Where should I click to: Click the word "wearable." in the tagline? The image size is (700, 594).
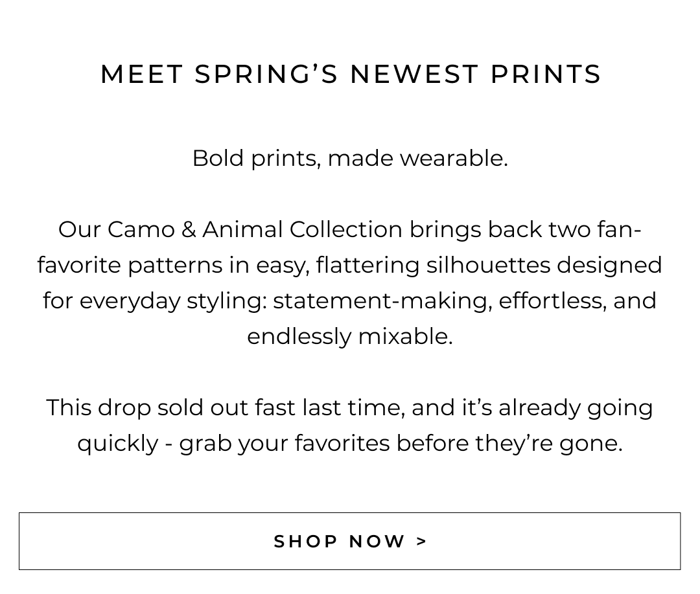(x=454, y=158)
